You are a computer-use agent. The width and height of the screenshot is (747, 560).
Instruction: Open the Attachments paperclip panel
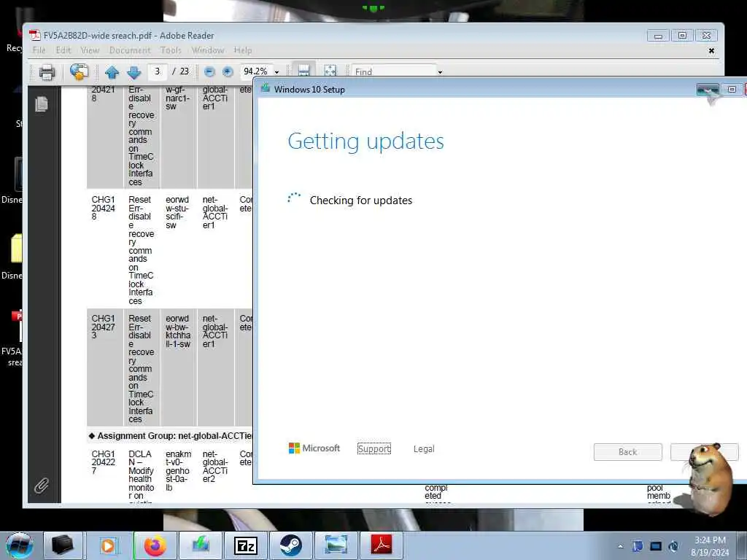coord(42,485)
